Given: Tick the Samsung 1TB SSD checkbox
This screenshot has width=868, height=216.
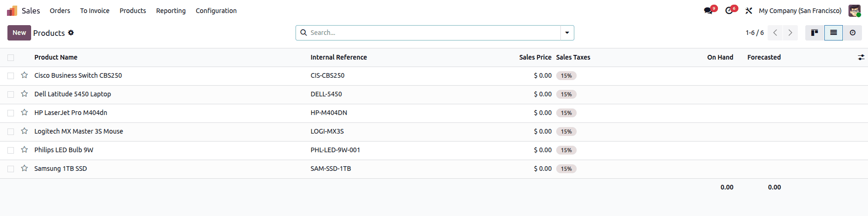Looking at the screenshot, I should click(x=11, y=169).
